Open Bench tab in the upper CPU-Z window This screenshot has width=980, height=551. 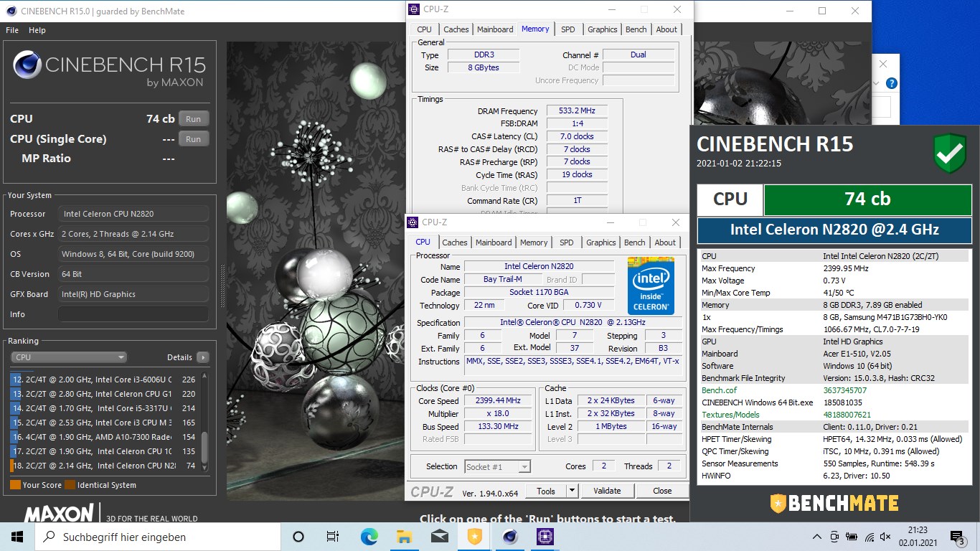click(x=636, y=29)
